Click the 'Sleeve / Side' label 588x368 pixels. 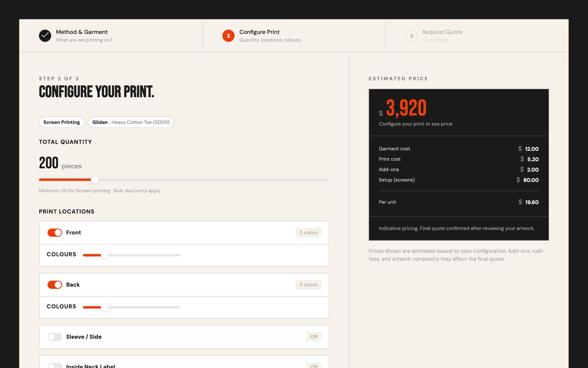84,337
